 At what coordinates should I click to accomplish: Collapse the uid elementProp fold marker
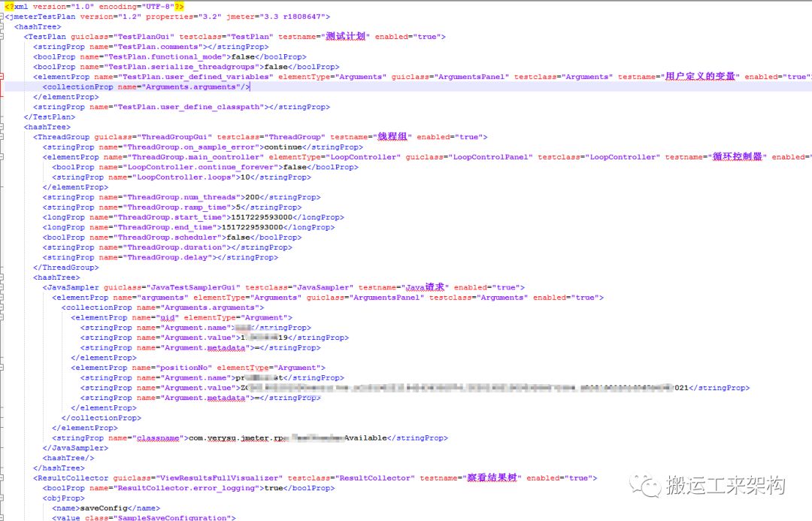point(2,317)
